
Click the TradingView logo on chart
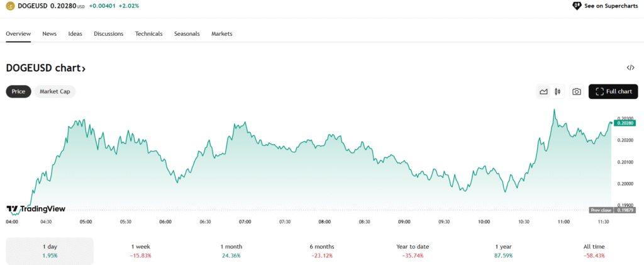36,209
